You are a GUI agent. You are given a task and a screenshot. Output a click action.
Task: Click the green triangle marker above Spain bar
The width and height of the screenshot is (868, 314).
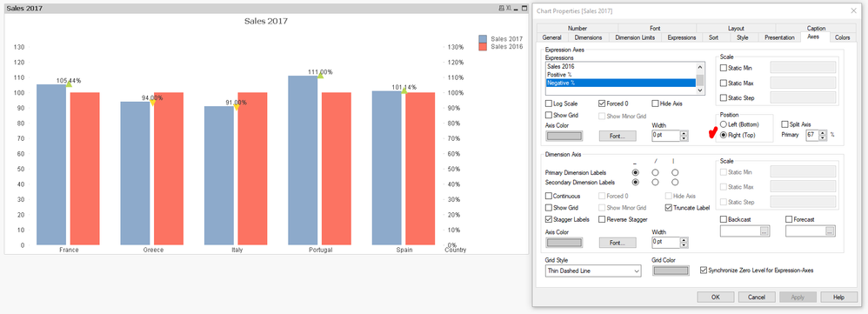point(404,90)
